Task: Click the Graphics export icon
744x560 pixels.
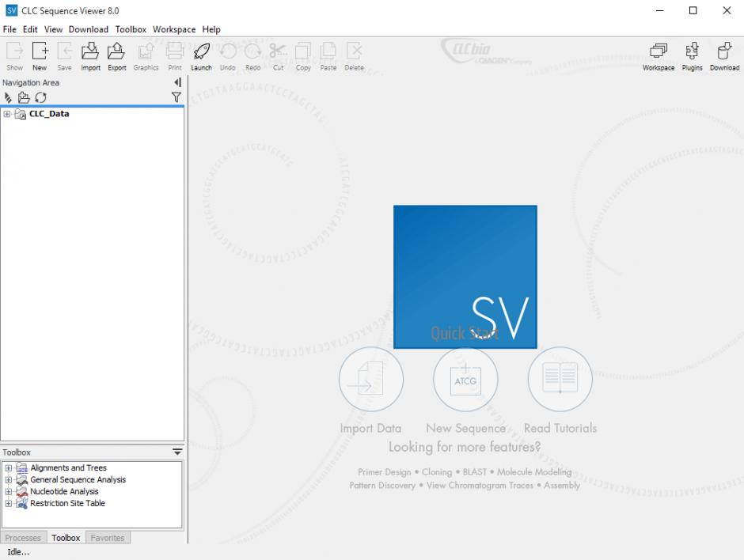Action: coord(146,56)
